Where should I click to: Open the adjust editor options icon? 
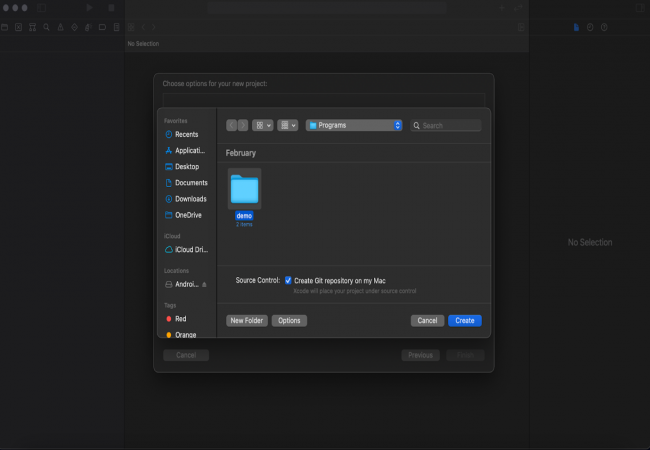(521, 27)
